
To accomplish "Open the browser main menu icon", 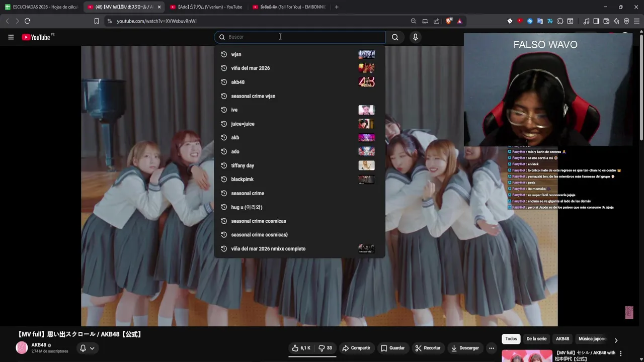I will pyautogui.click(x=636, y=21).
